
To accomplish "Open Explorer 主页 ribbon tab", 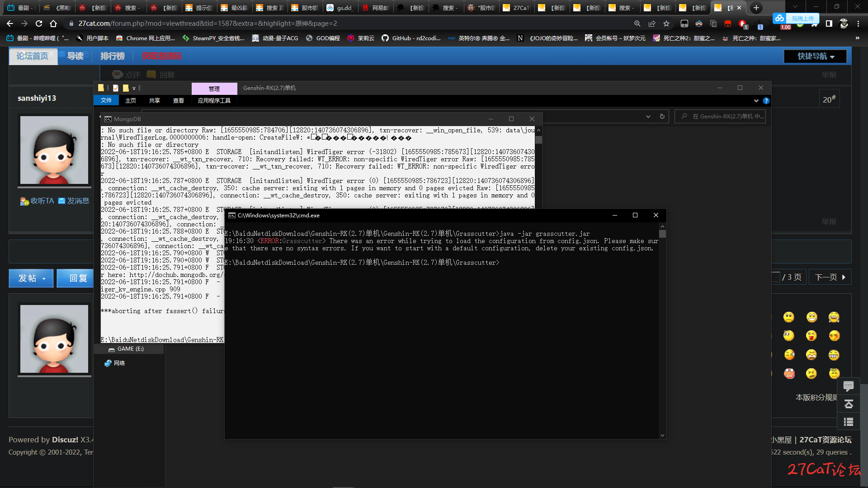I will 131,100.
